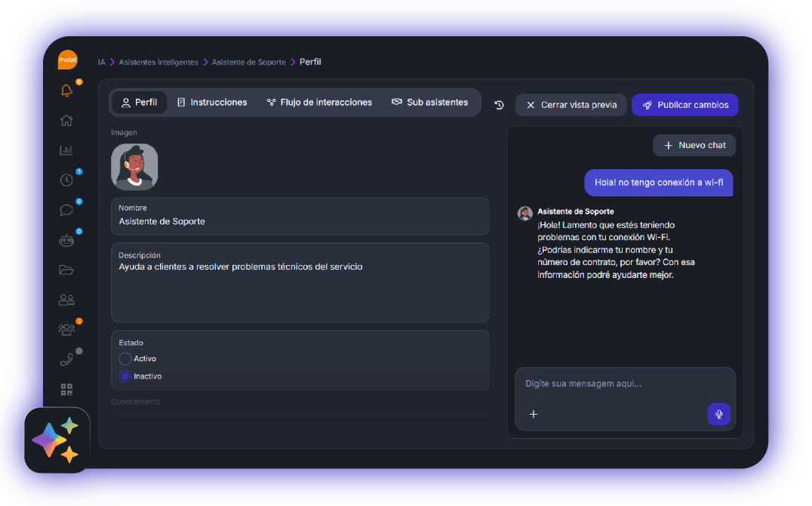Open folder icon in sidebar
Image resolution: width=812 pixels, height=506 pixels.
click(66, 270)
